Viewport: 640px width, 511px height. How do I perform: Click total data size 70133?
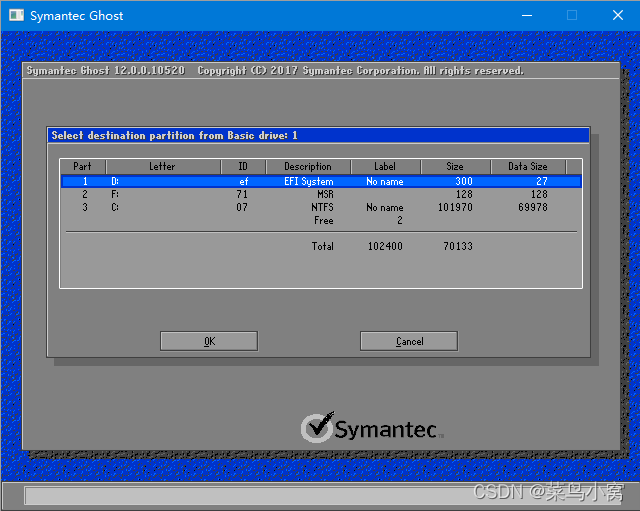tap(458, 246)
